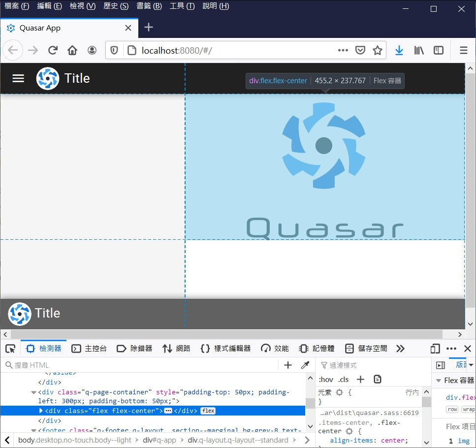Open the downloads panel

pyautogui.click(x=399, y=50)
